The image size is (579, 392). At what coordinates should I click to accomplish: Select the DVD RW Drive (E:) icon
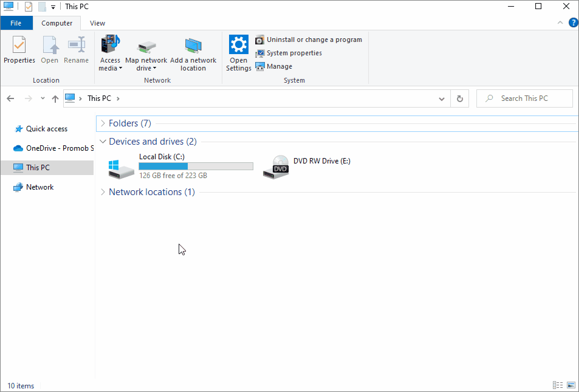276,167
